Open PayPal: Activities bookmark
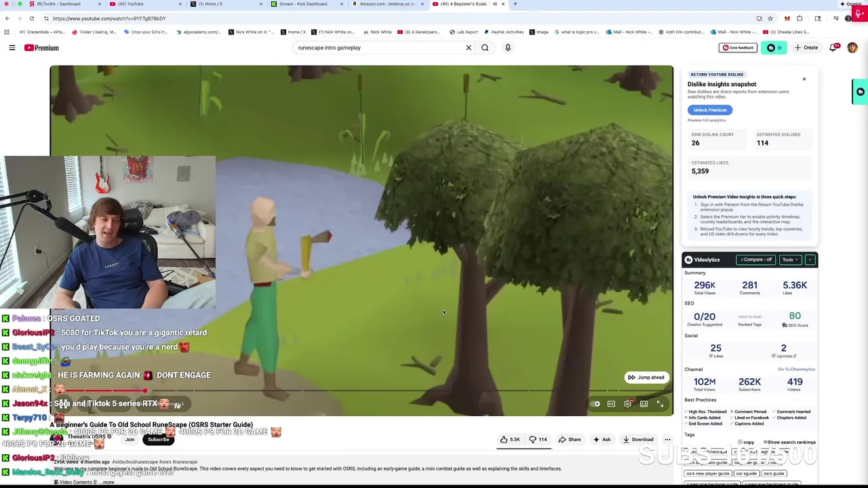 (503, 32)
